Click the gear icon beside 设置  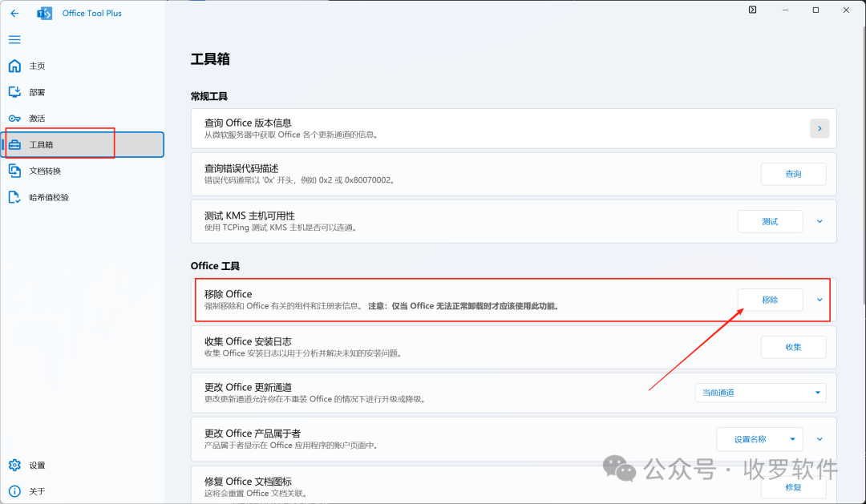point(15,465)
